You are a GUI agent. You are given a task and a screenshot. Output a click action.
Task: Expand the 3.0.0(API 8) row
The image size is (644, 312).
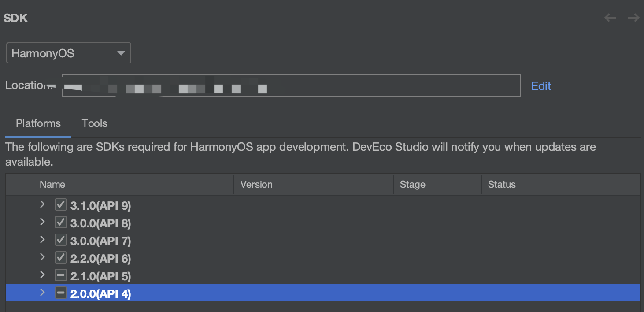pyautogui.click(x=42, y=222)
